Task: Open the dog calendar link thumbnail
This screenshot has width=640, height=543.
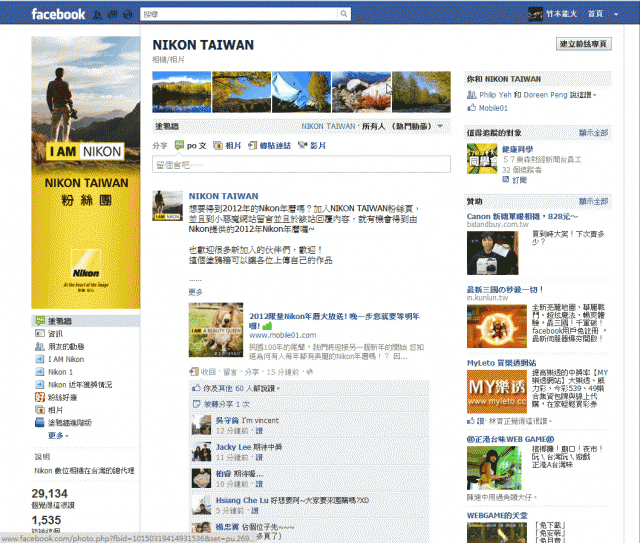Action: coord(216,330)
